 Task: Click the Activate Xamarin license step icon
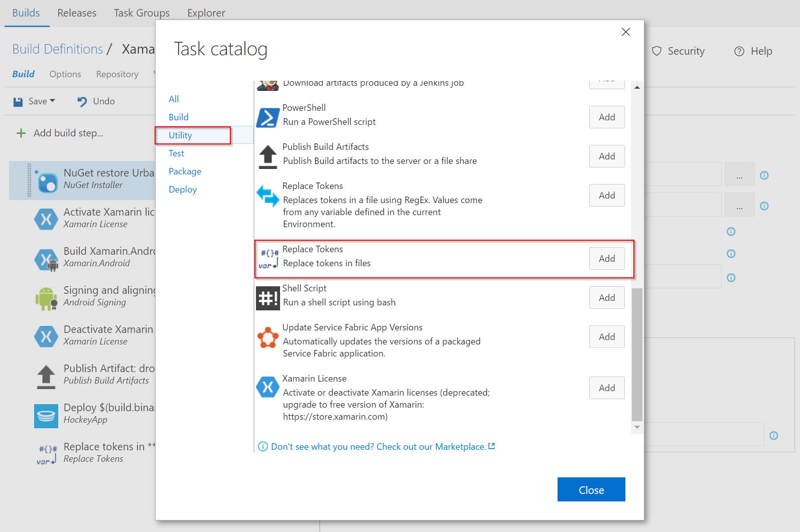point(46,219)
